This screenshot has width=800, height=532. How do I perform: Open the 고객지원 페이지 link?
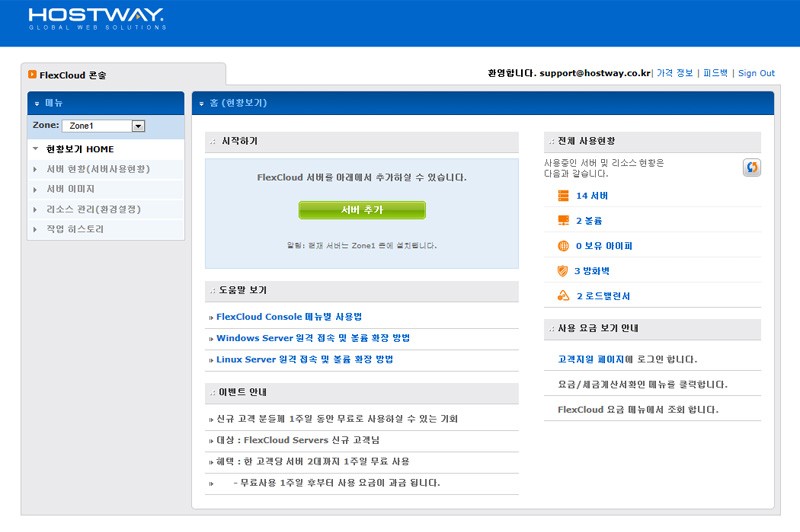tap(591, 359)
